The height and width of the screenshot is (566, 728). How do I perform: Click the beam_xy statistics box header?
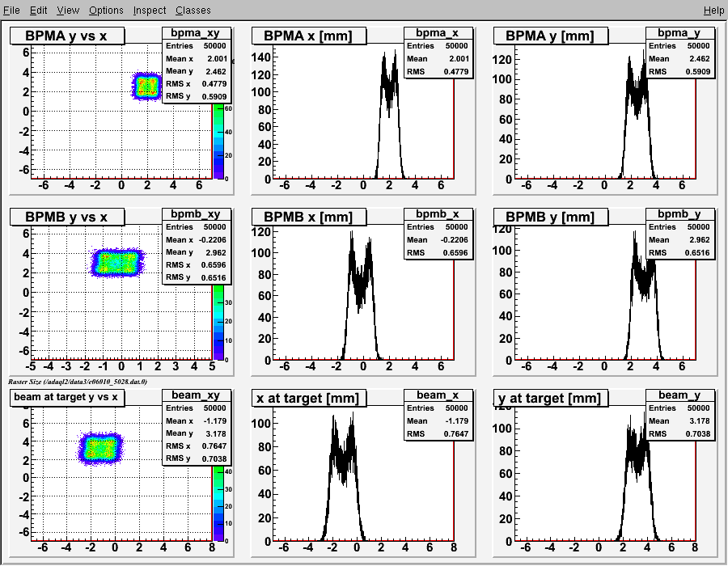pyautogui.click(x=196, y=395)
